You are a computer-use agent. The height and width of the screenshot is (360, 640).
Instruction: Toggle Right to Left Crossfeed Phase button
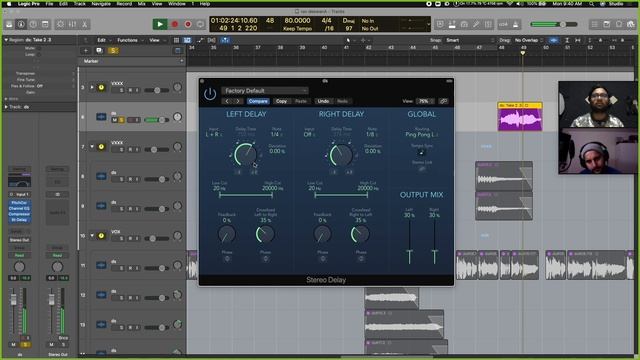pos(361,258)
